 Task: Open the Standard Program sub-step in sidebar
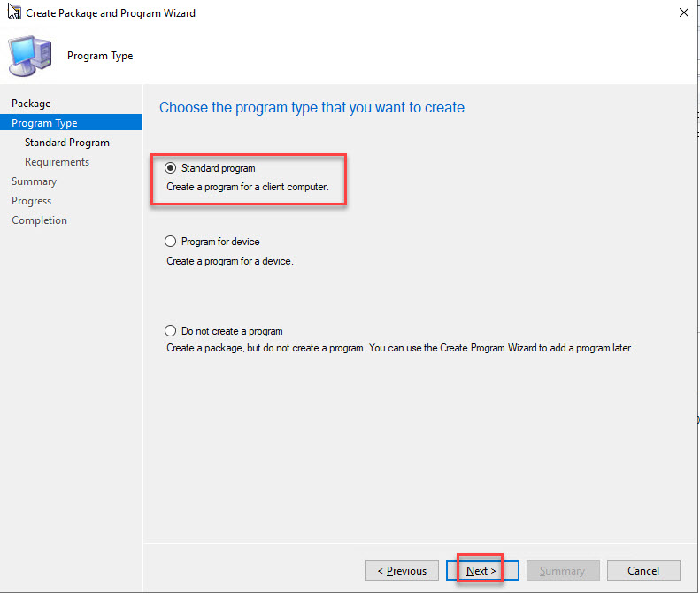click(67, 143)
